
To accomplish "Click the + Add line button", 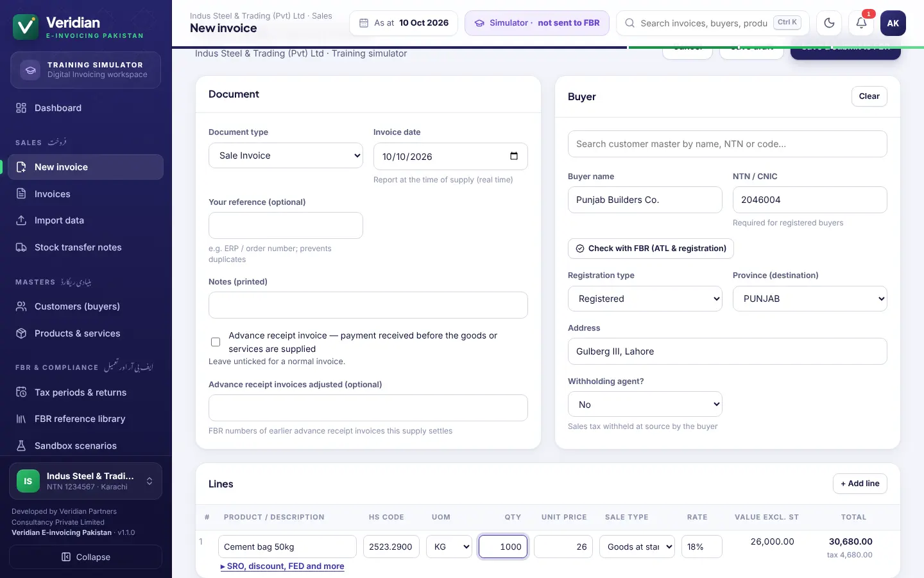I will point(860,484).
